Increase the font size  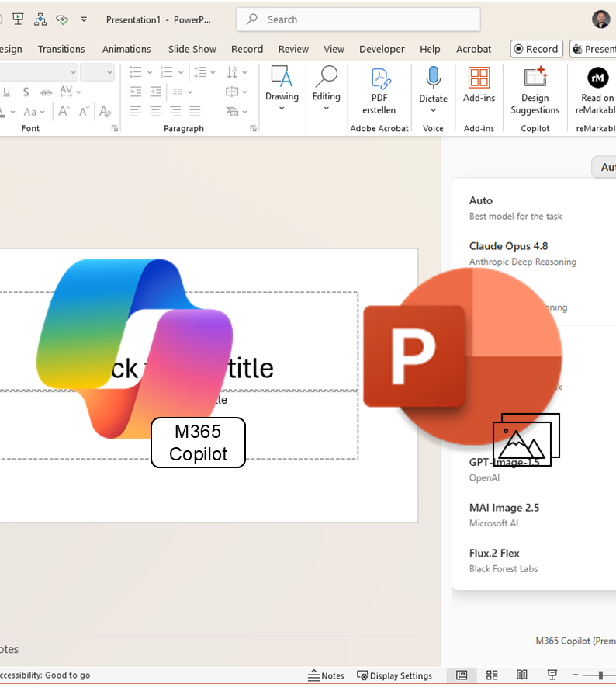pyautogui.click(x=64, y=112)
